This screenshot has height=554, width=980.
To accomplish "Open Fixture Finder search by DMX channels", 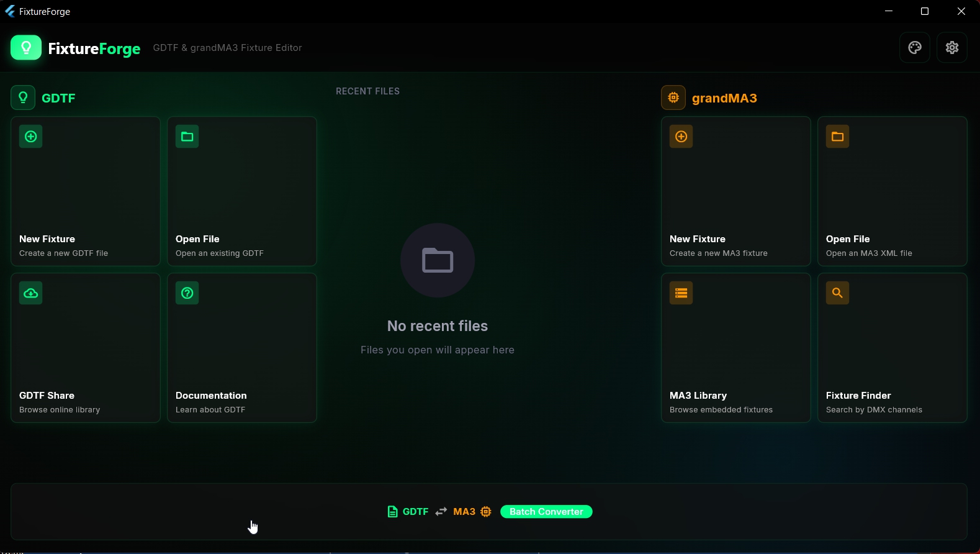I will (x=892, y=348).
